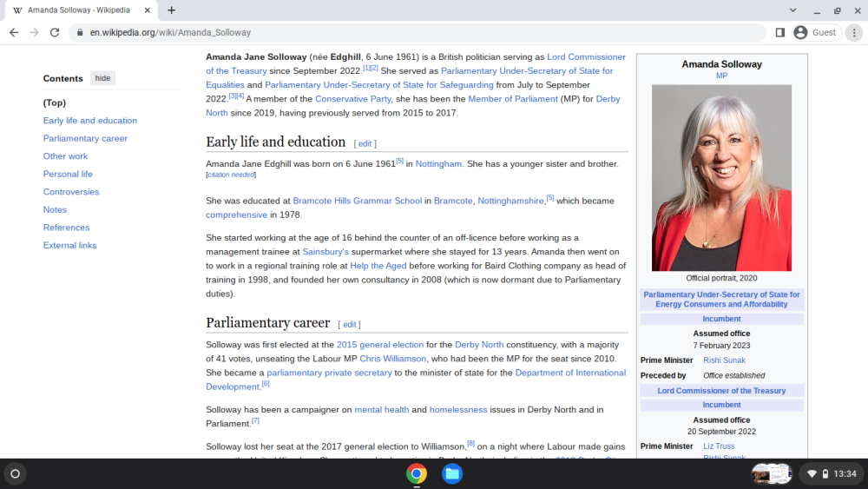The width and height of the screenshot is (868, 489).
Task: Open Chrome from the shelf
Action: point(417,473)
